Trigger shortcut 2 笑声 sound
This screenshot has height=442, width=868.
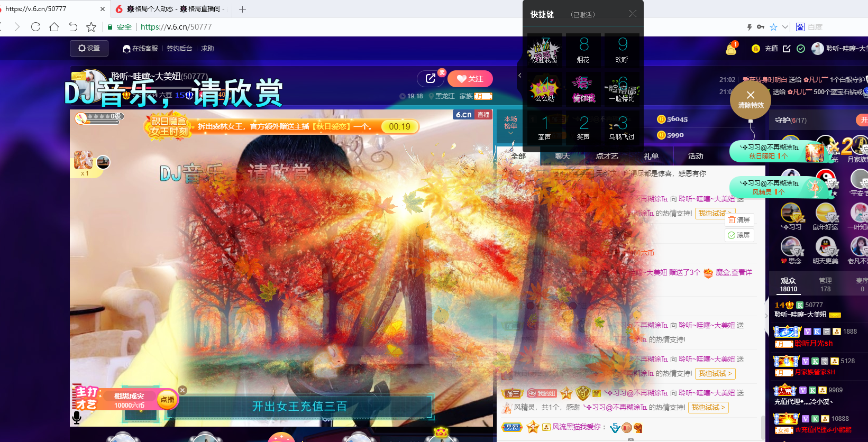tap(583, 127)
